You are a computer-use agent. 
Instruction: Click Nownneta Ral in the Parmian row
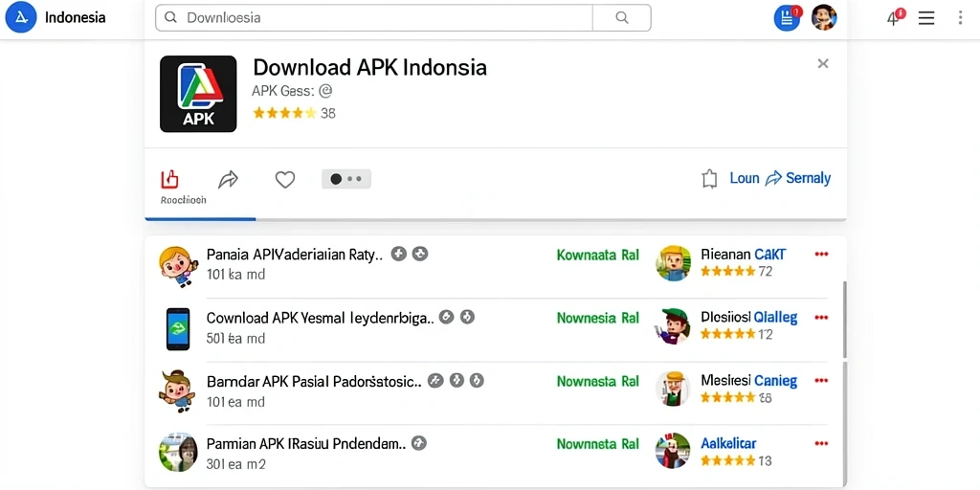[x=597, y=444]
